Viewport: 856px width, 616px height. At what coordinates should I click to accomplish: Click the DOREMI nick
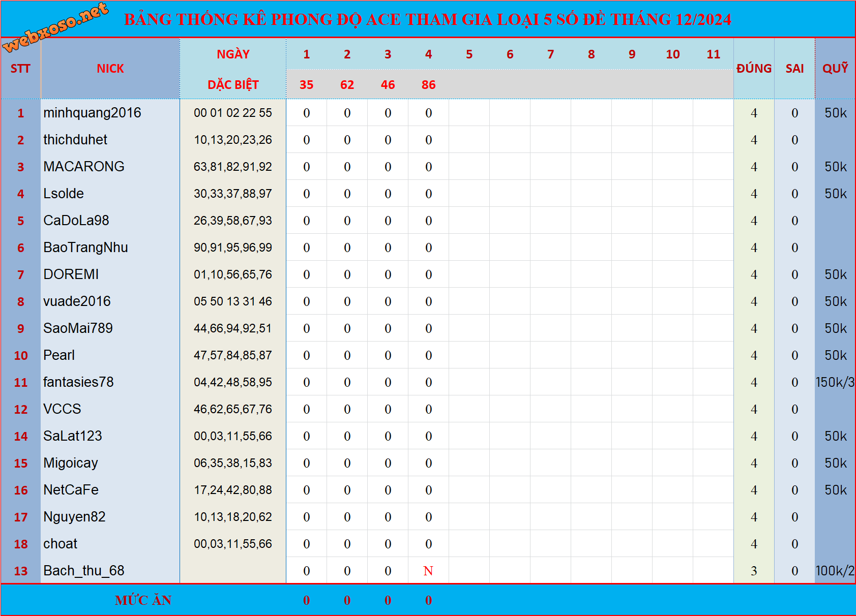pyautogui.click(x=71, y=274)
